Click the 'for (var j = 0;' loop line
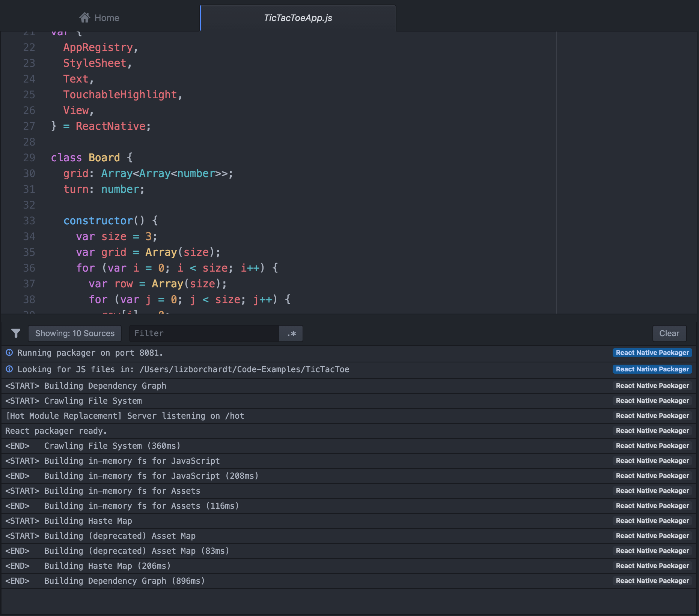This screenshot has width=699, height=616. click(x=190, y=299)
